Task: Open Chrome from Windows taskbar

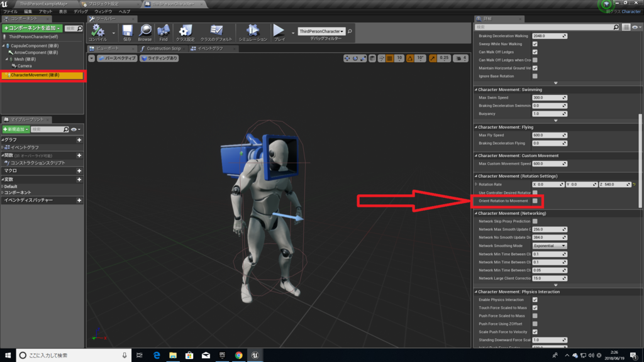Action: click(238, 355)
